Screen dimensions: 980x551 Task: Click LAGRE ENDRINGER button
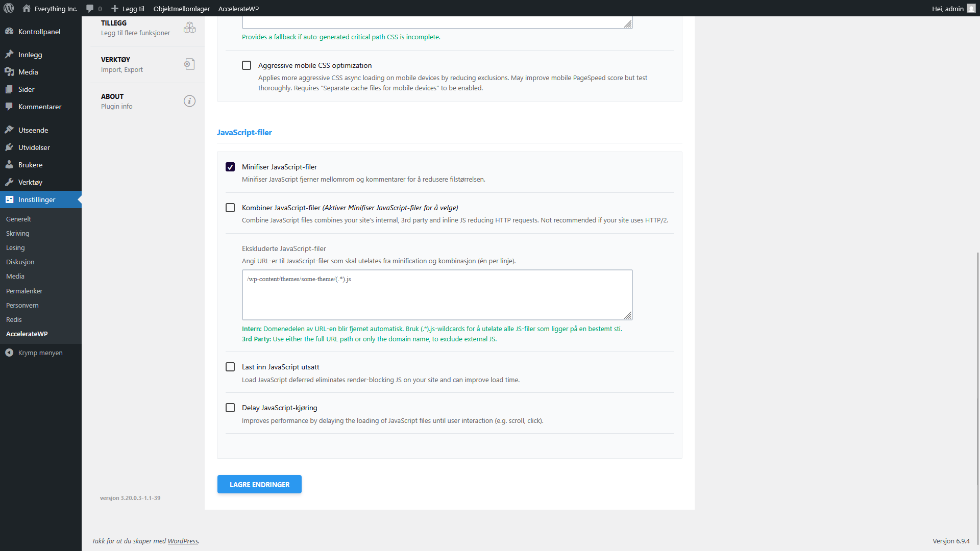click(259, 484)
